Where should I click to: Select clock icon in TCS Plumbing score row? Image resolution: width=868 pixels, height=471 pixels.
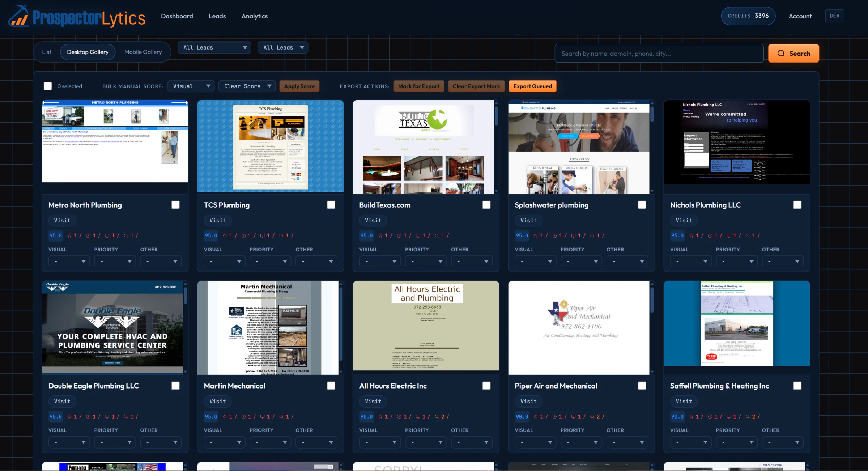(244, 236)
